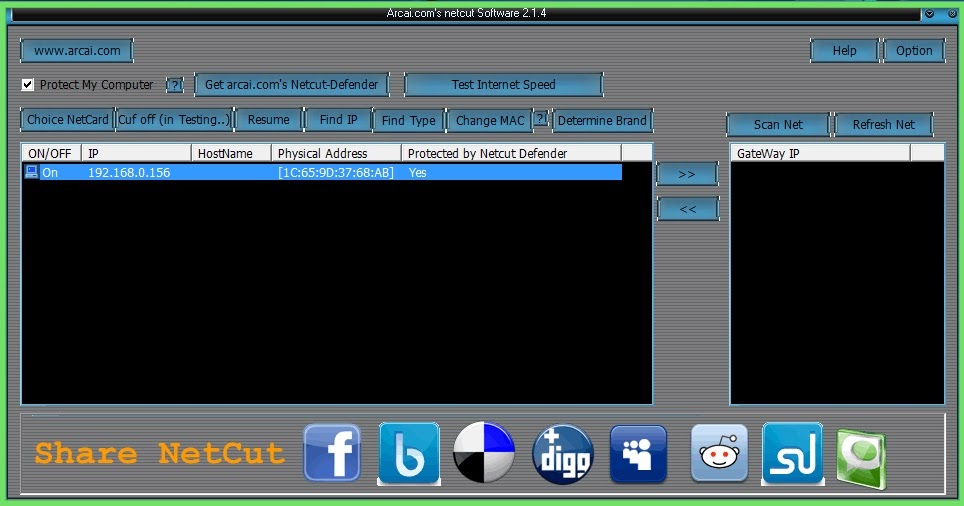Toggle Protect My Computer checkbox
The height and width of the screenshot is (506, 964).
click(28, 84)
